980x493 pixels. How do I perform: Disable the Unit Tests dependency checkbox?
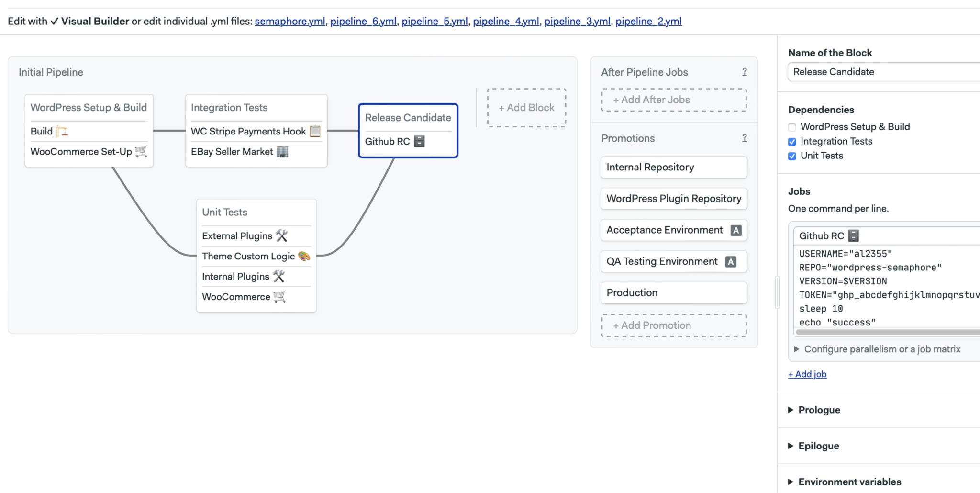[x=792, y=156]
